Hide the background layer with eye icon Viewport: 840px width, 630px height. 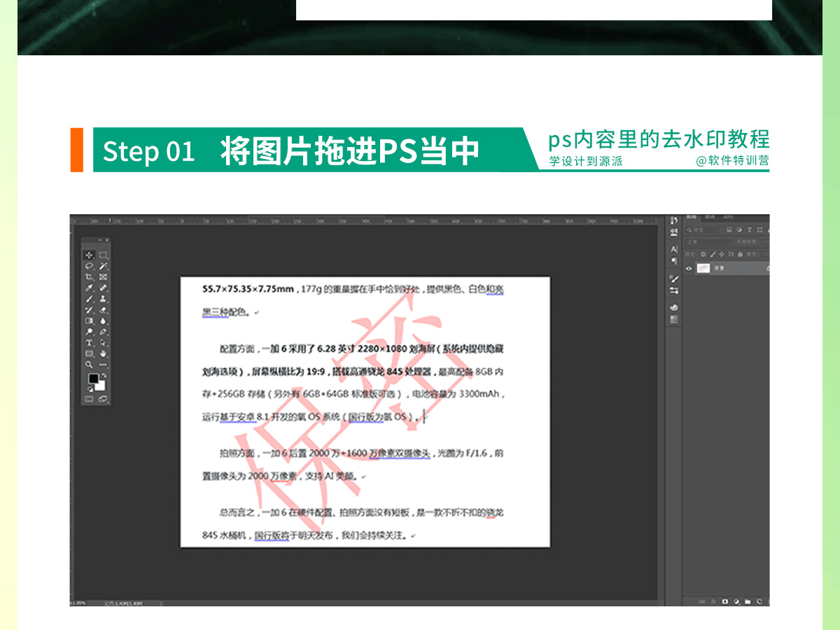[689, 268]
